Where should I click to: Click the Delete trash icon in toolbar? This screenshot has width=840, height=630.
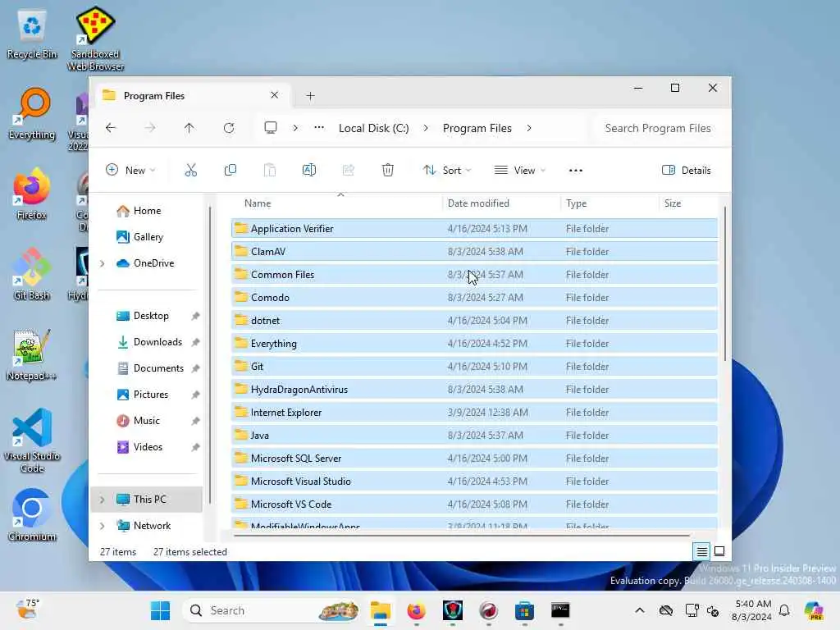coord(388,171)
